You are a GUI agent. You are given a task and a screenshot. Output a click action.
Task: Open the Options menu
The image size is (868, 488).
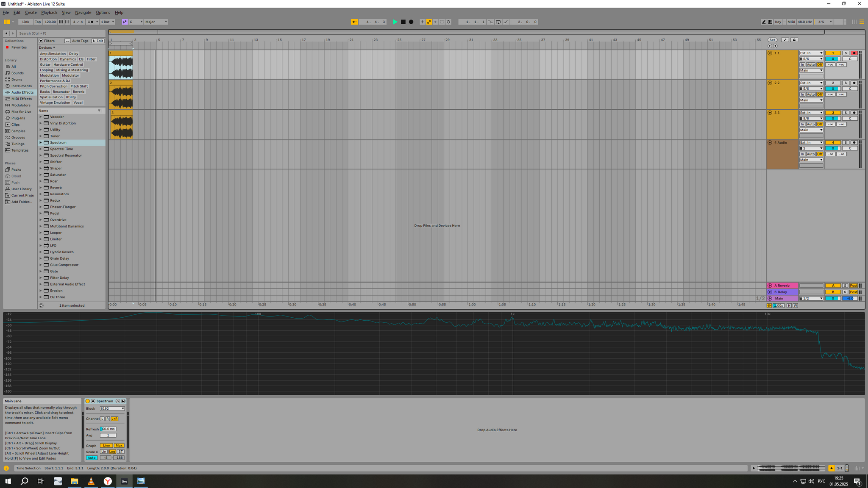[x=103, y=13]
